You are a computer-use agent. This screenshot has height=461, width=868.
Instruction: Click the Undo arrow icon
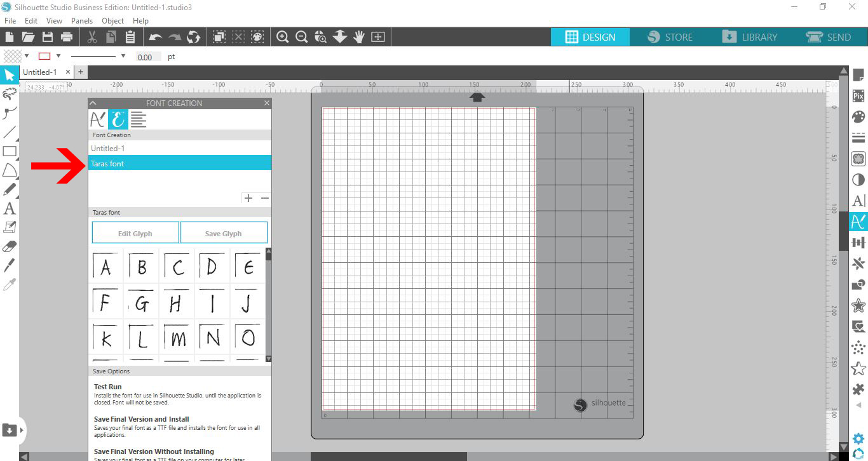(155, 37)
